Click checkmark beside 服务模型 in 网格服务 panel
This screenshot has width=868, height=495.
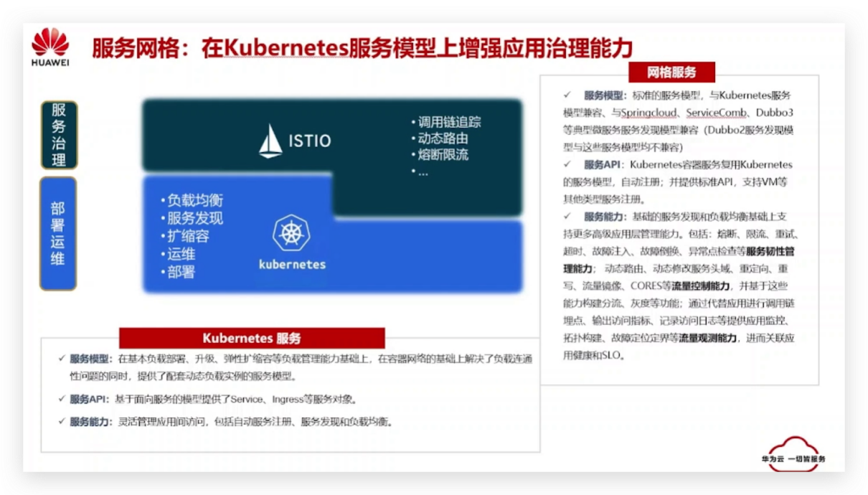pyautogui.click(x=567, y=95)
